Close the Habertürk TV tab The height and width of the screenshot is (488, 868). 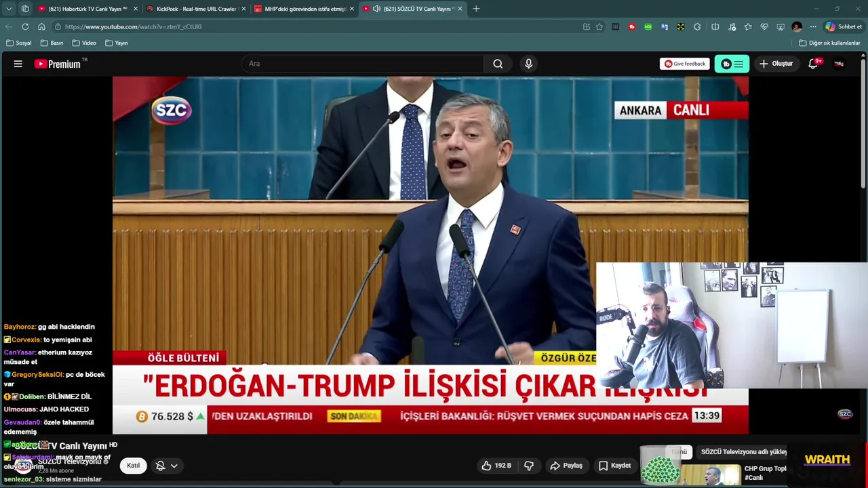coord(136,9)
